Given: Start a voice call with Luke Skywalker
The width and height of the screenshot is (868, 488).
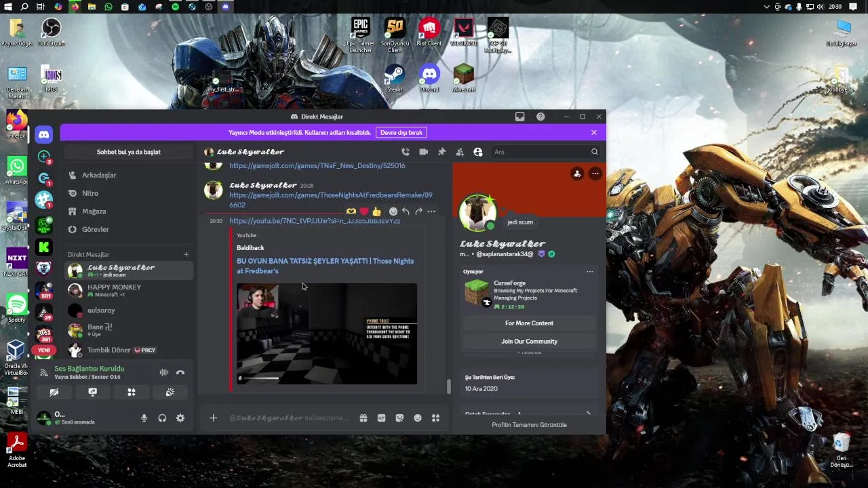Looking at the screenshot, I should 406,152.
